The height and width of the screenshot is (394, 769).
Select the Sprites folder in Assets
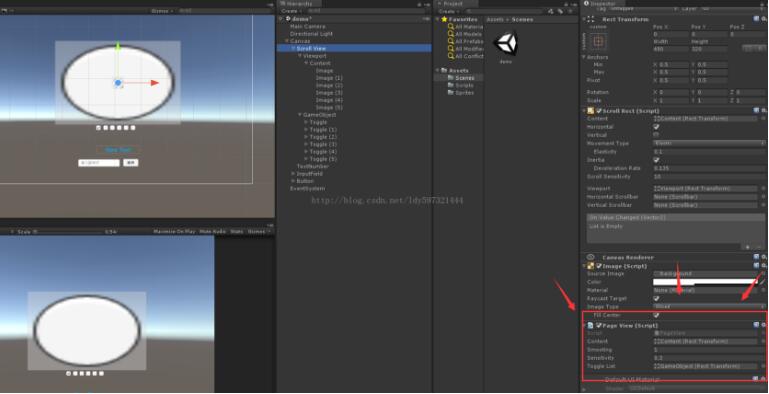pyautogui.click(x=461, y=92)
